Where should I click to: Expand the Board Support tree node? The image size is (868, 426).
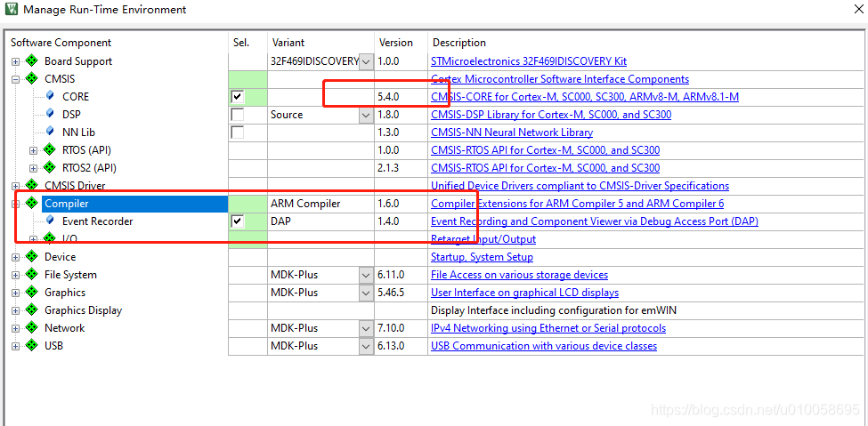[x=15, y=61]
